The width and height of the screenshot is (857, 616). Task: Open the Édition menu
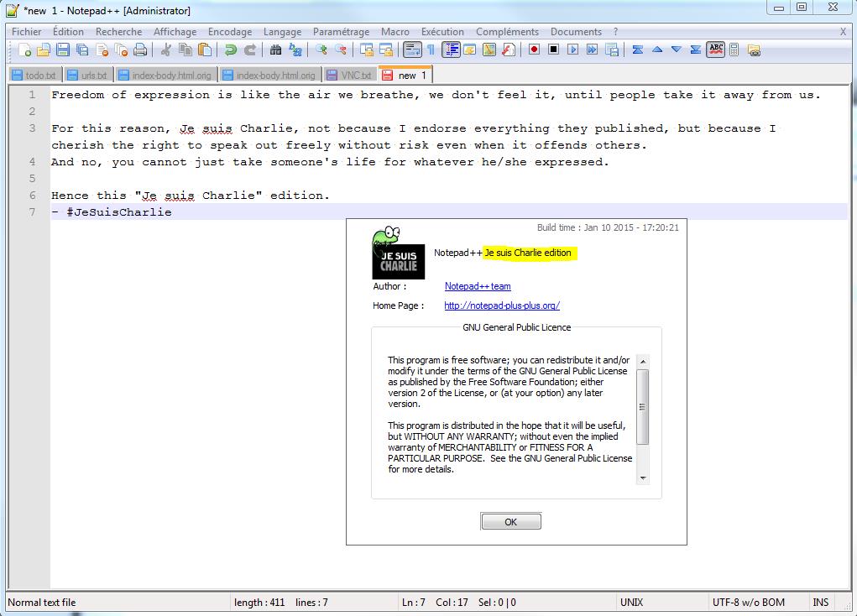click(x=68, y=32)
